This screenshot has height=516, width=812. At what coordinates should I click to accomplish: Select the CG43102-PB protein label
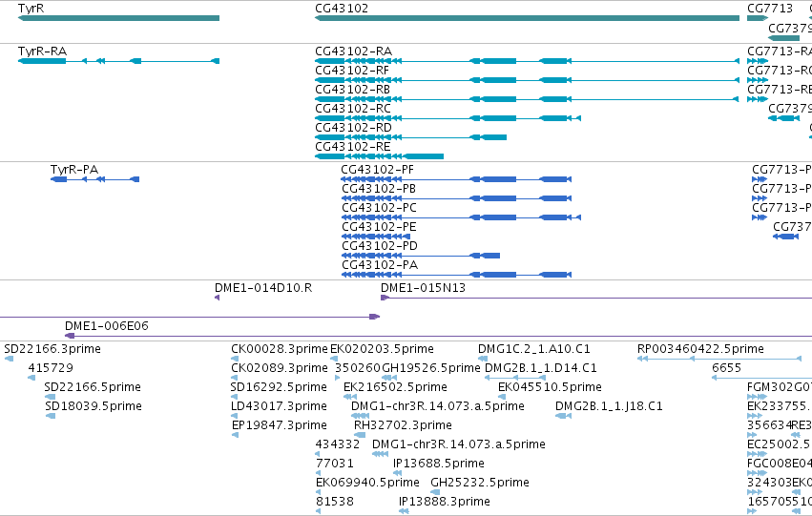[x=379, y=189]
